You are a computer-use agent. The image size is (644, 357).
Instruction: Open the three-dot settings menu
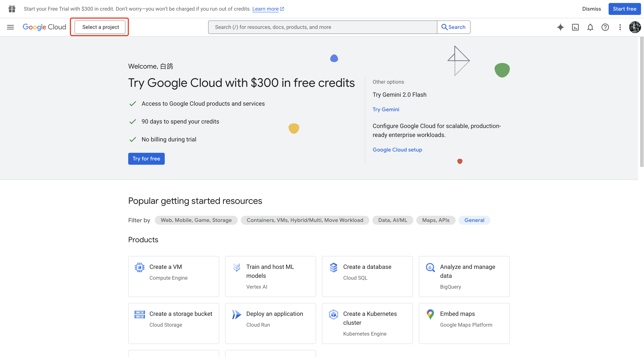pos(620,27)
